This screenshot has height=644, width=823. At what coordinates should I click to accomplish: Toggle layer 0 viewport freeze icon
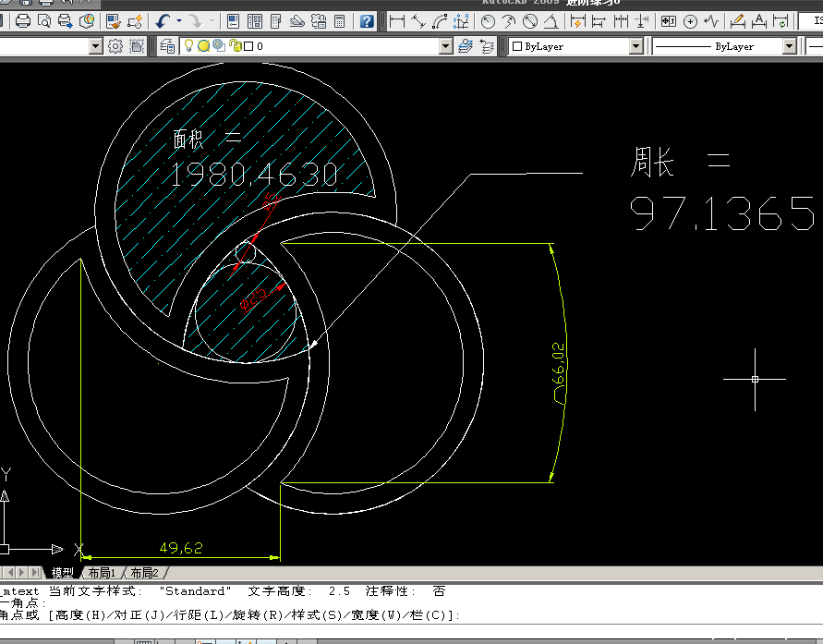click(220, 46)
